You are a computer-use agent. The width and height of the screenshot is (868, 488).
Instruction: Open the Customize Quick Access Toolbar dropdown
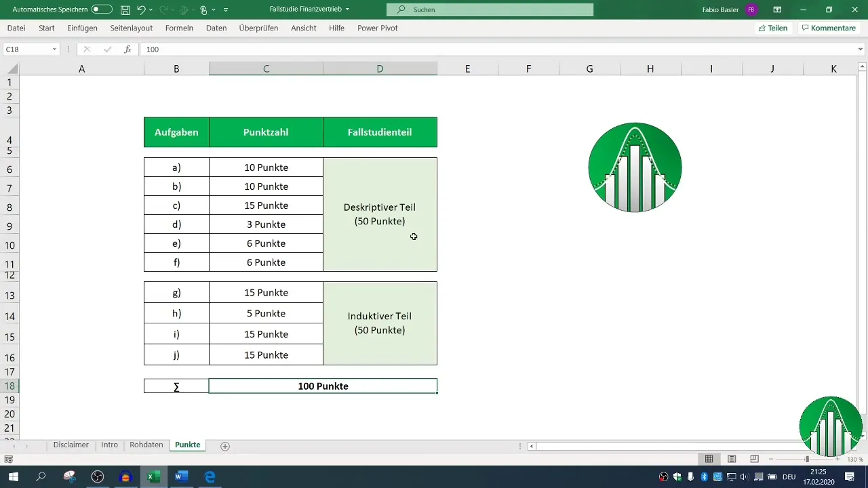(x=226, y=9)
